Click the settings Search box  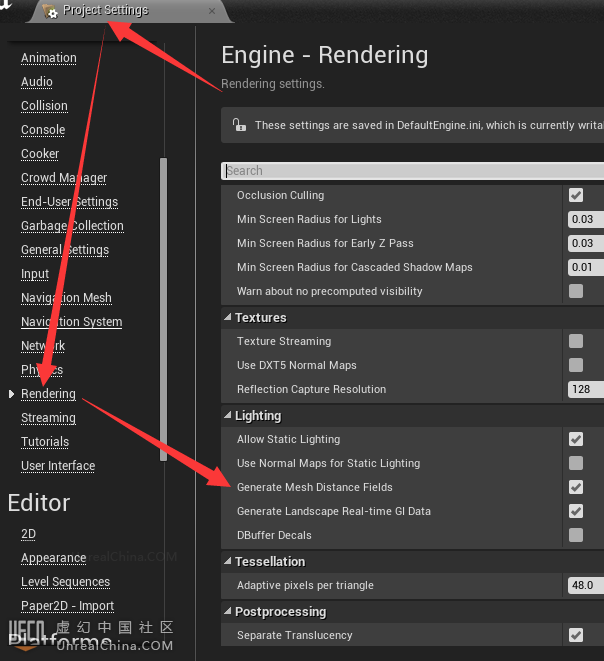point(412,171)
